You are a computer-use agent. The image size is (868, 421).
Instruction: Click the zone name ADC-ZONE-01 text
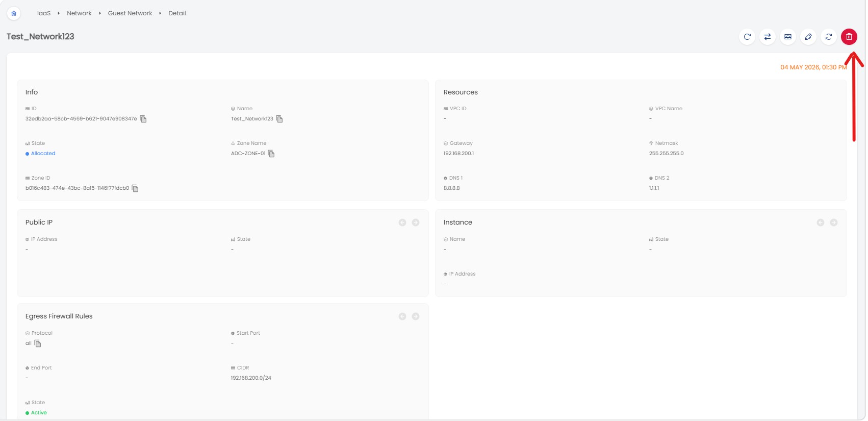click(x=248, y=154)
